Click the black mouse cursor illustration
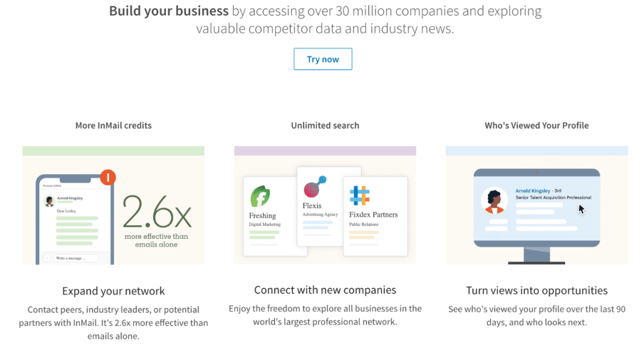Viewport: 644px width, 348px height. pos(581,209)
